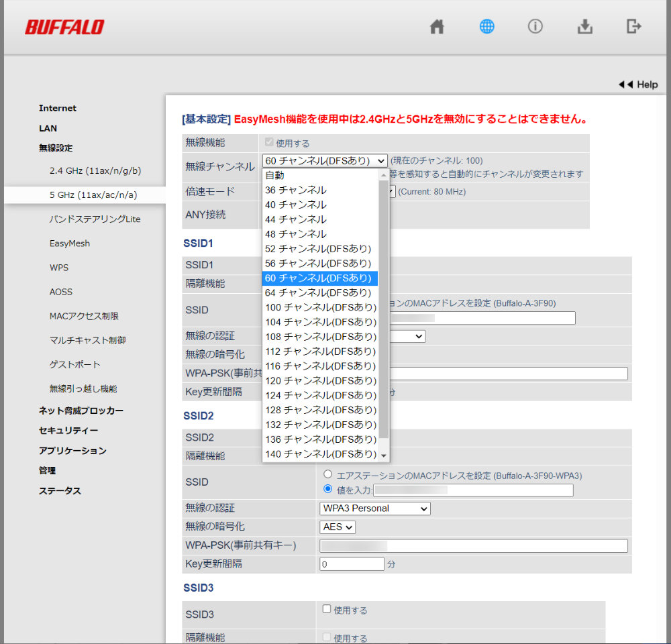The image size is (671, 644).
Task: Choose 124 チャンネル(DFSあり) option
Action: click(319, 395)
